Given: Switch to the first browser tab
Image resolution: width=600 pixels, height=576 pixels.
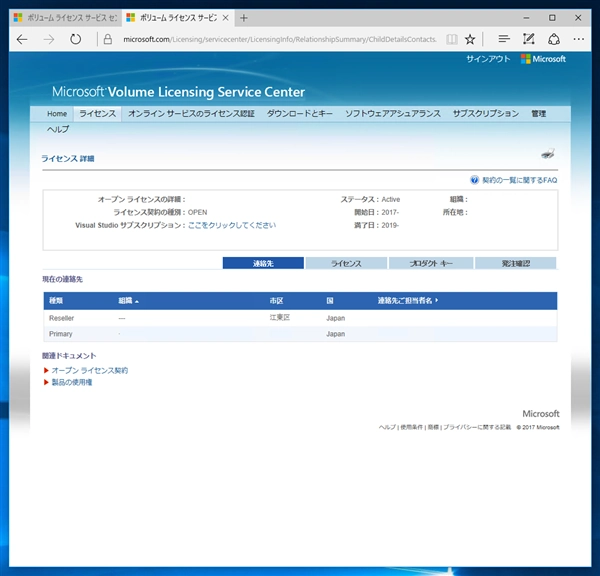Looking at the screenshot, I should click(65, 18).
